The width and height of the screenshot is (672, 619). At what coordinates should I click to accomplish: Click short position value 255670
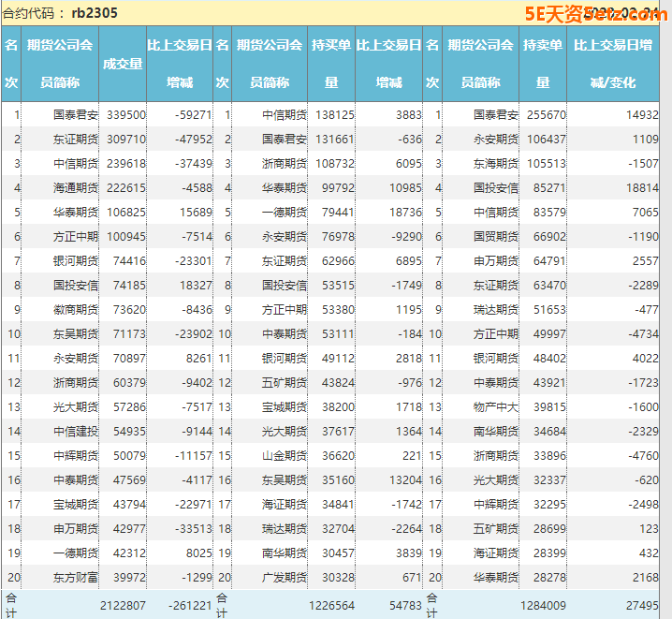(x=547, y=115)
